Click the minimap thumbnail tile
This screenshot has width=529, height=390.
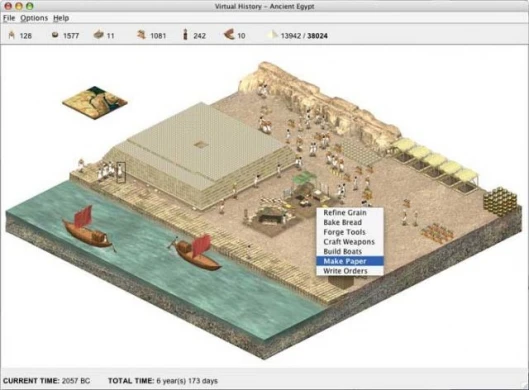[x=95, y=102]
